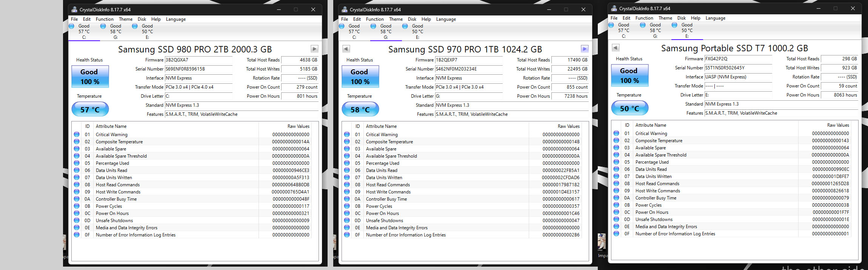The height and width of the screenshot is (270, 868).
Task: Click Power On Hours value 7238 hours
Action: tap(570, 96)
